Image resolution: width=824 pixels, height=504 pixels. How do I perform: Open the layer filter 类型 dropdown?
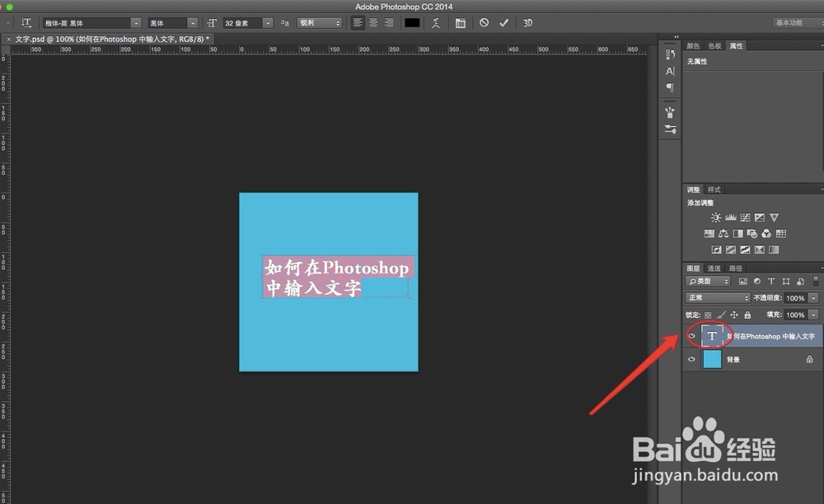click(x=708, y=282)
